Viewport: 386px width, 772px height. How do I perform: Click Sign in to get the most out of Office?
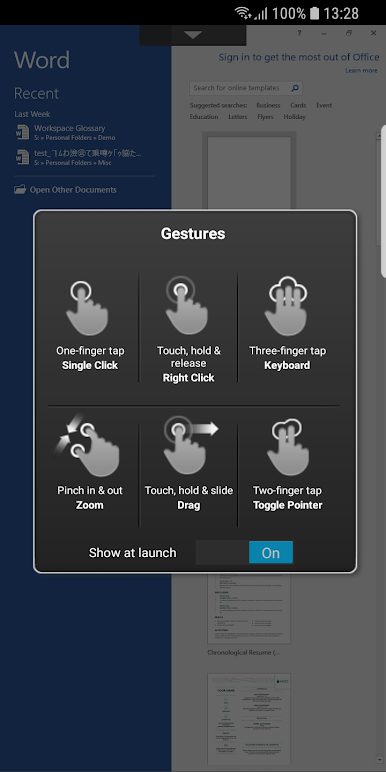[x=299, y=57]
